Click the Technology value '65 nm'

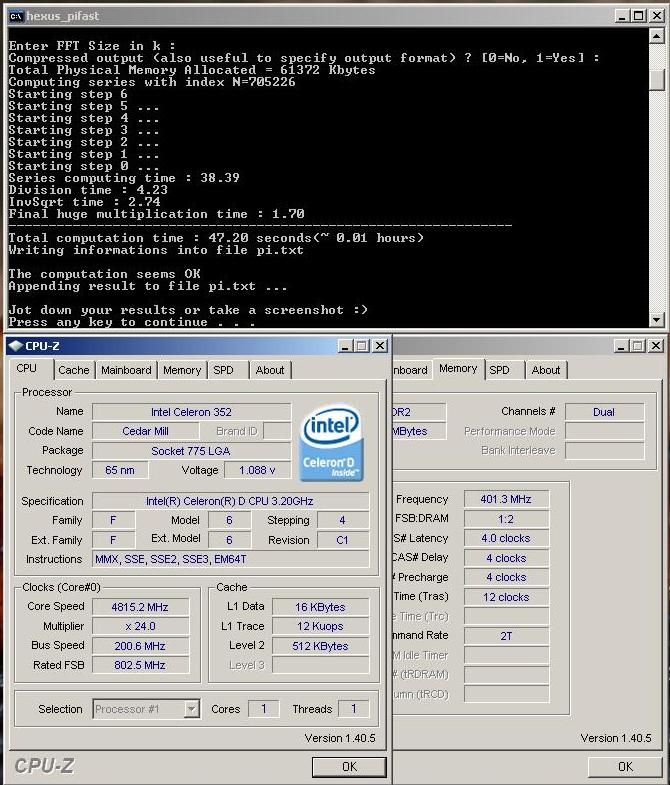click(x=120, y=470)
